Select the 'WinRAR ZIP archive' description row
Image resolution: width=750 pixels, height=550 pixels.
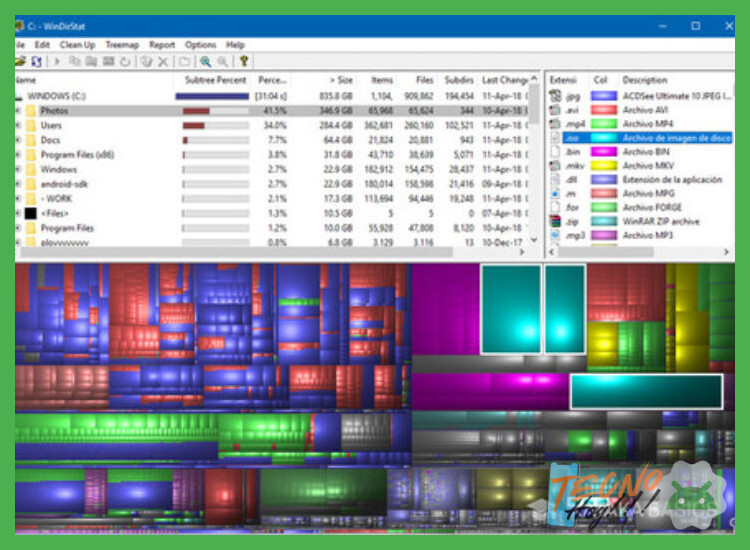click(x=661, y=221)
